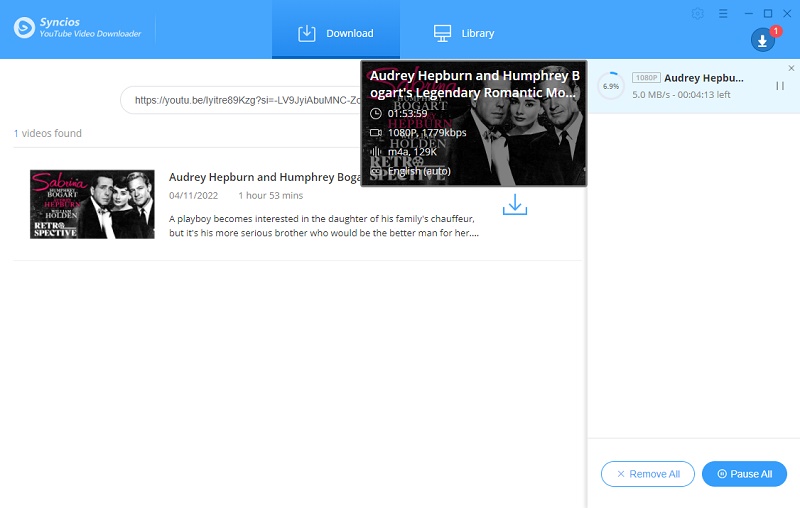Click the 'A playboy becomes interested' description text

point(324,225)
